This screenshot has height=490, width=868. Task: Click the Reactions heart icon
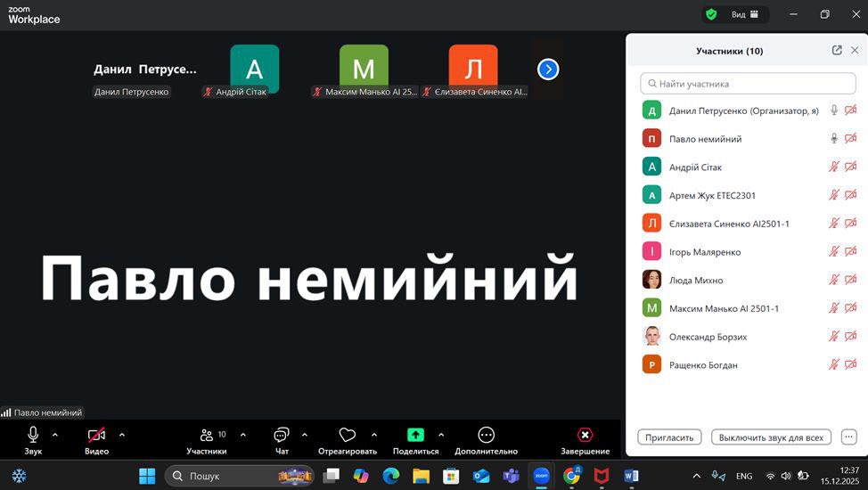coord(348,435)
